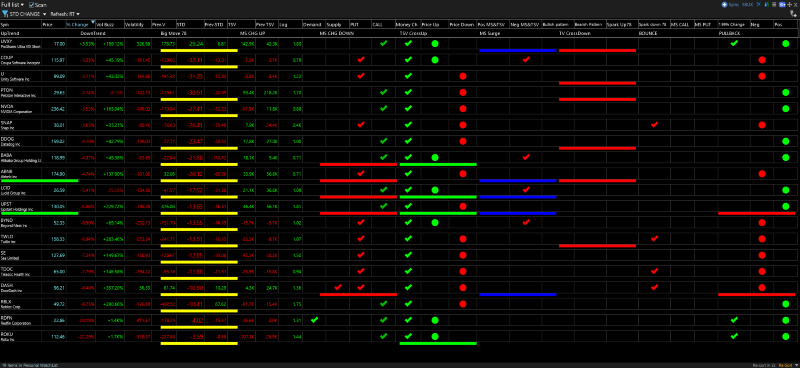This screenshot has height=368, width=800.
Task: Click the Demand column header
Action: pyautogui.click(x=313, y=24)
